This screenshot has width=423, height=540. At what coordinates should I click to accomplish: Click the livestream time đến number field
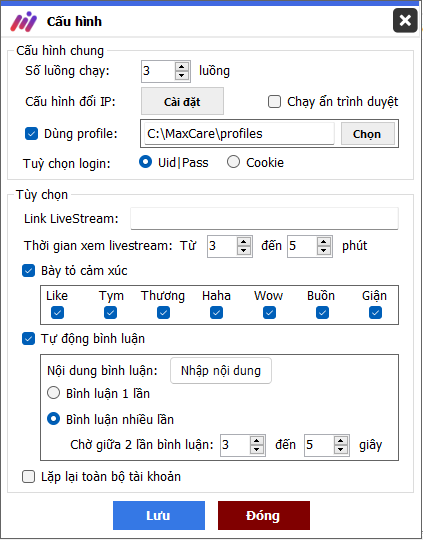click(x=302, y=246)
